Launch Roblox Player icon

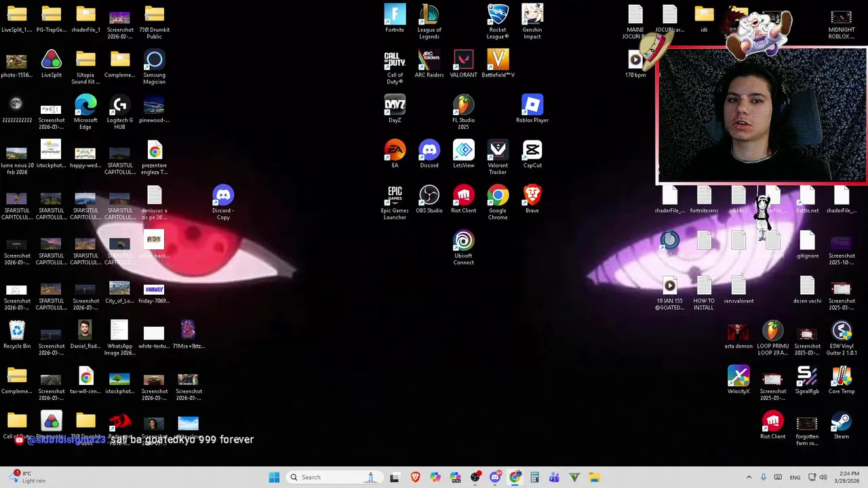click(x=532, y=109)
